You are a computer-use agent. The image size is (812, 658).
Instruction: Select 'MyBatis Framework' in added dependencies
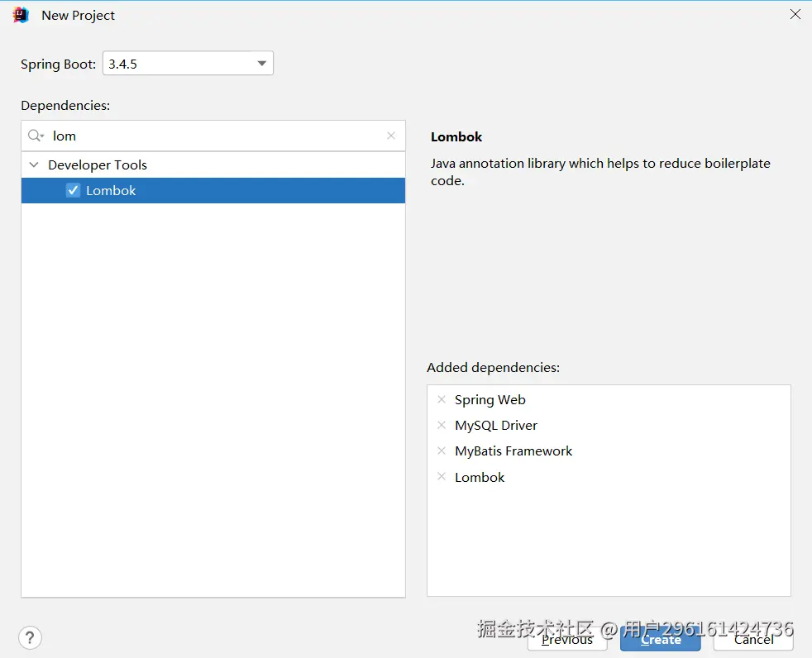coord(513,451)
